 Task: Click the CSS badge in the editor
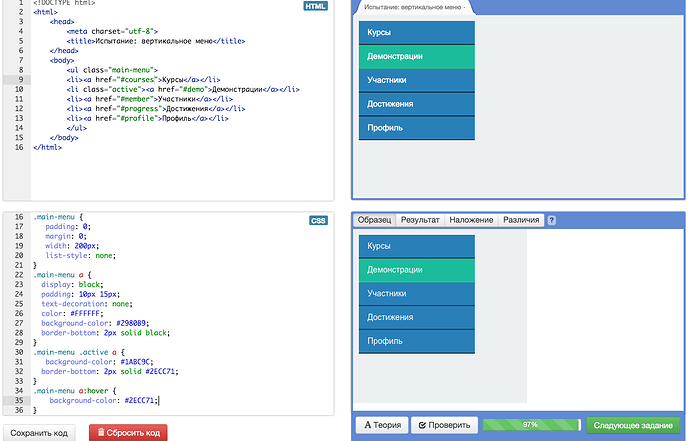click(x=318, y=220)
